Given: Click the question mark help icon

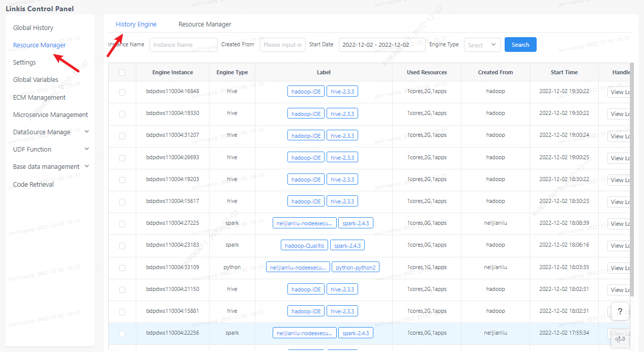Looking at the screenshot, I should pos(620,311).
